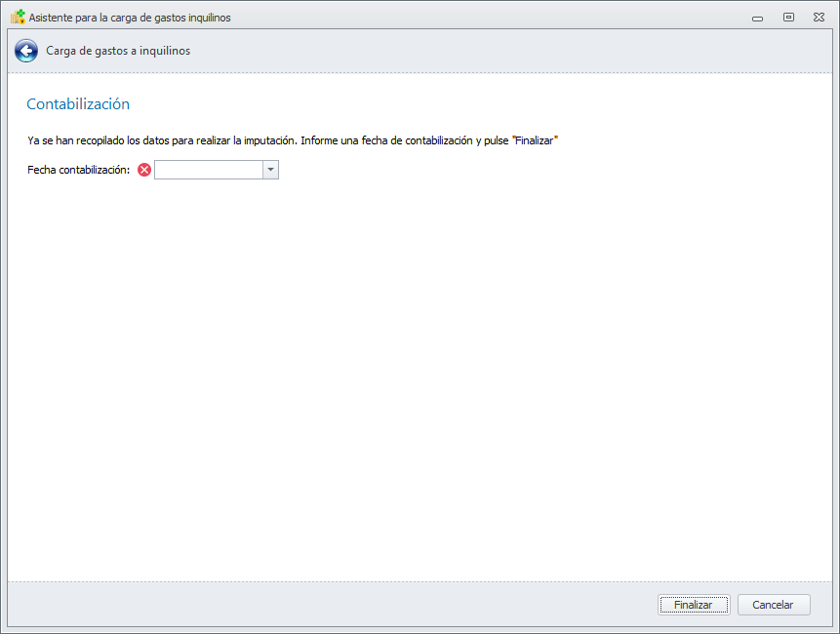
Task: Close the Asistente window
Action: (x=819, y=18)
